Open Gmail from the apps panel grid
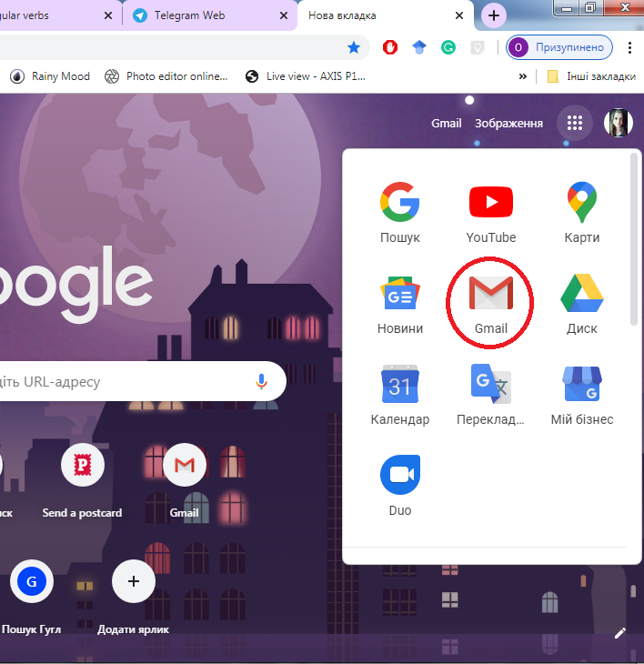The image size is (644, 664). 490,304
